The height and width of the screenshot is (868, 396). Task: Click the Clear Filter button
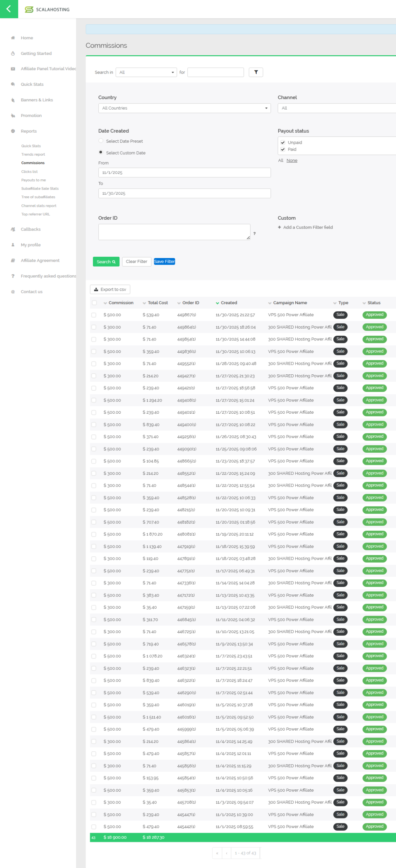[x=137, y=262]
